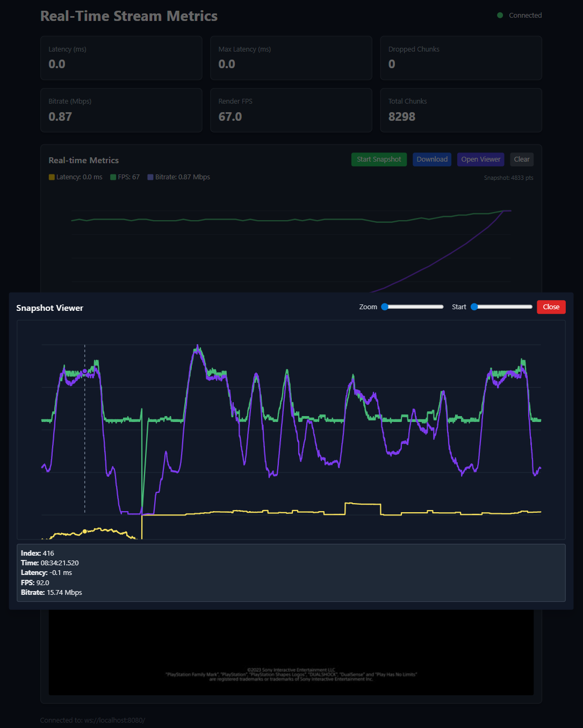583x728 pixels.
Task: Clear the real-time metrics chart
Action: (x=522, y=159)
